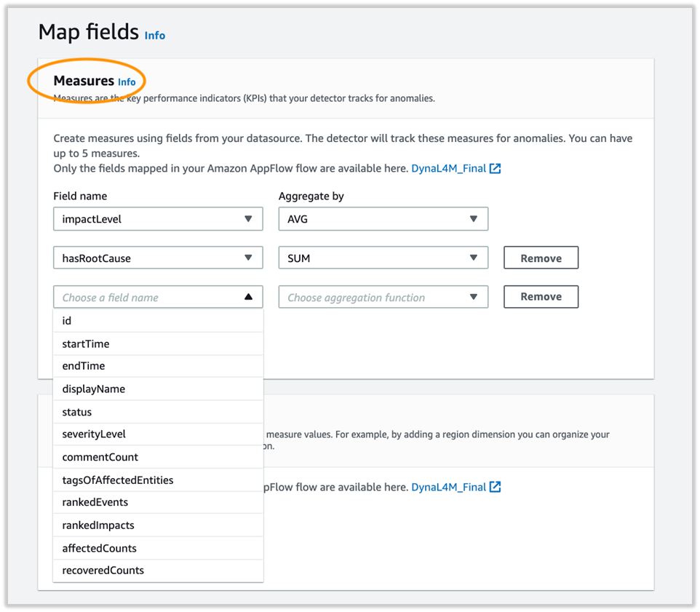
Task: Select commentCount from the field list
Action: pyautogui.click(x=158, y=457)
